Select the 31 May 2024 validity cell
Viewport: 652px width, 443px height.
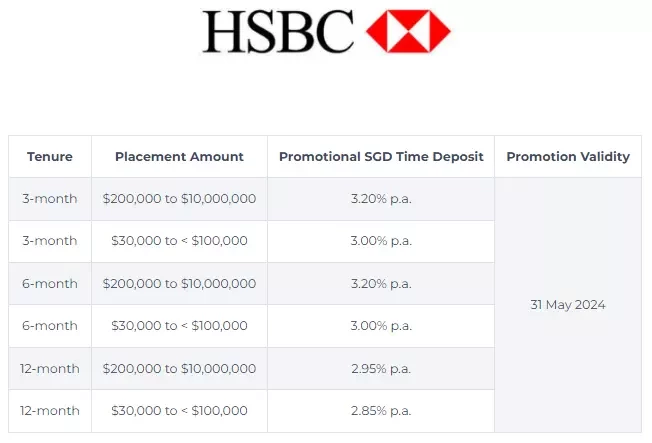[568, 305]
